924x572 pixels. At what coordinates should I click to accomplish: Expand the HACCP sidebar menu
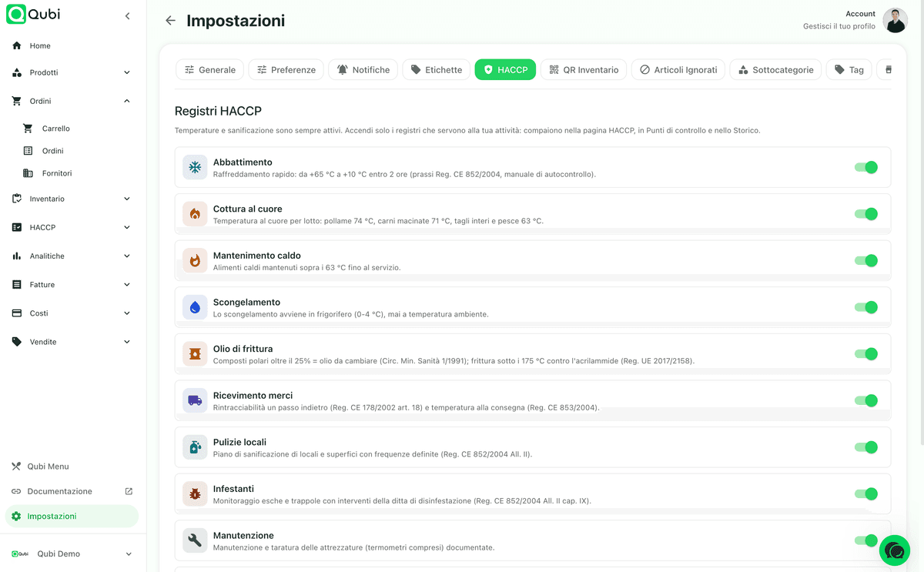pos(73,227)
